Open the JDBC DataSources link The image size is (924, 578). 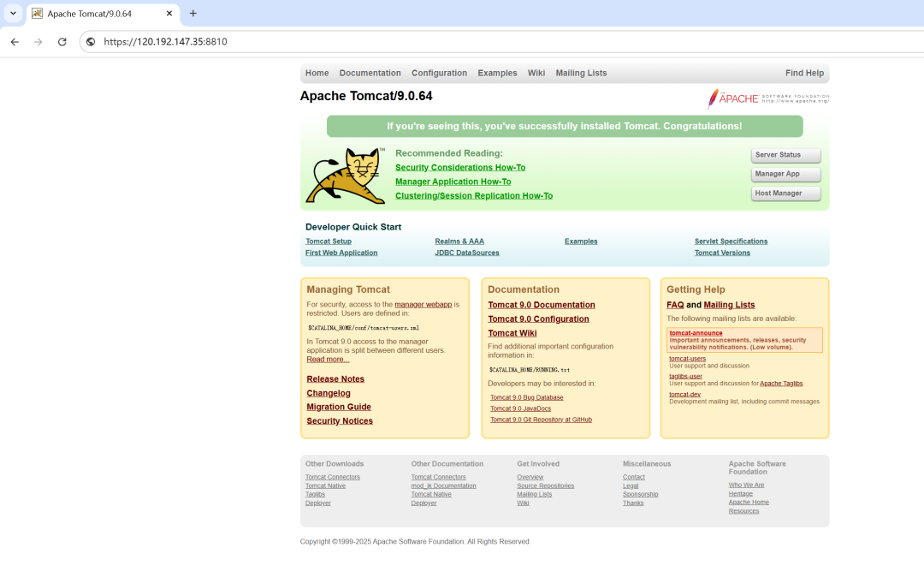467,253
